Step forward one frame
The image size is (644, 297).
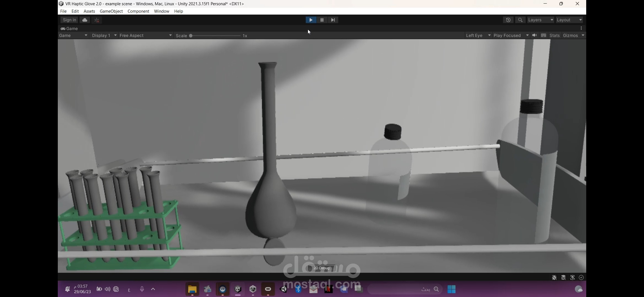pyautogui.click(x=333, y=20)
